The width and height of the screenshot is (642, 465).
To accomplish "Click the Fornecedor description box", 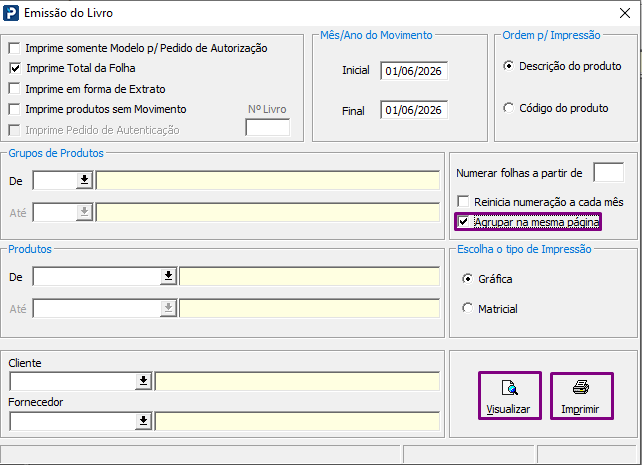I will pyautogui.click(x=297, y=421).
